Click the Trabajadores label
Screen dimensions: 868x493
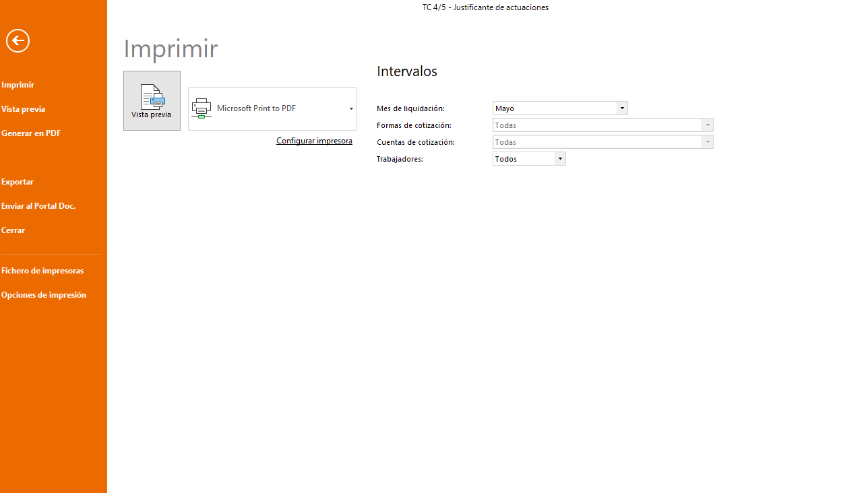[400, 159]
